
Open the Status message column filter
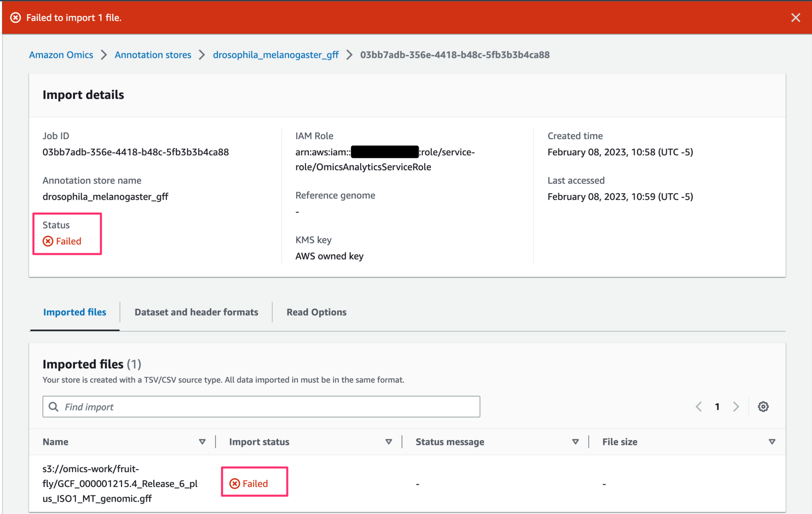tap(575, 441)
